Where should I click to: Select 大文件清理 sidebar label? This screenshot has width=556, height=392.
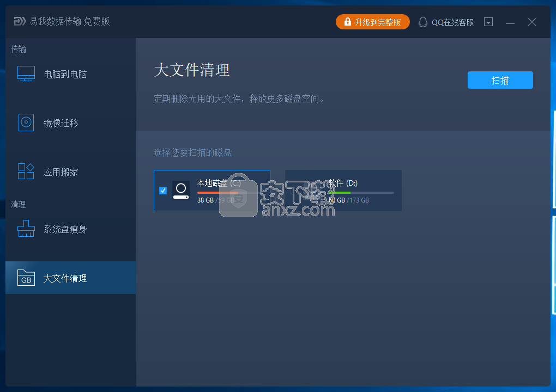pos(65,278)
